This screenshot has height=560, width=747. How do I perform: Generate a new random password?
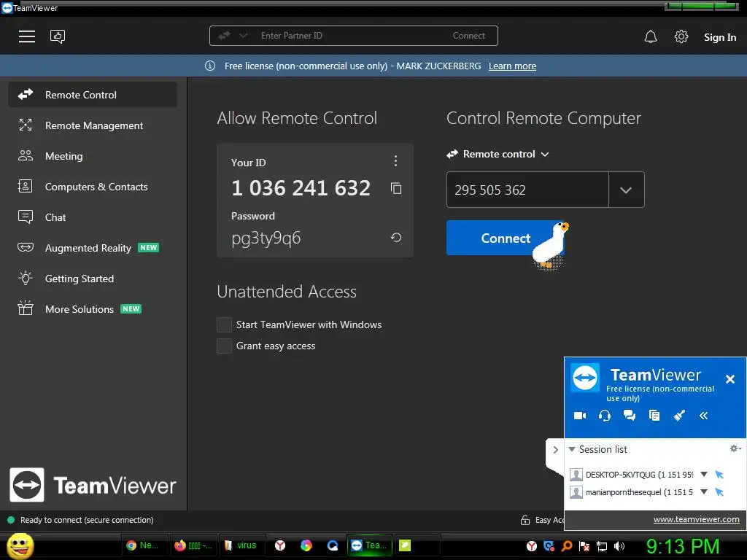396,237
